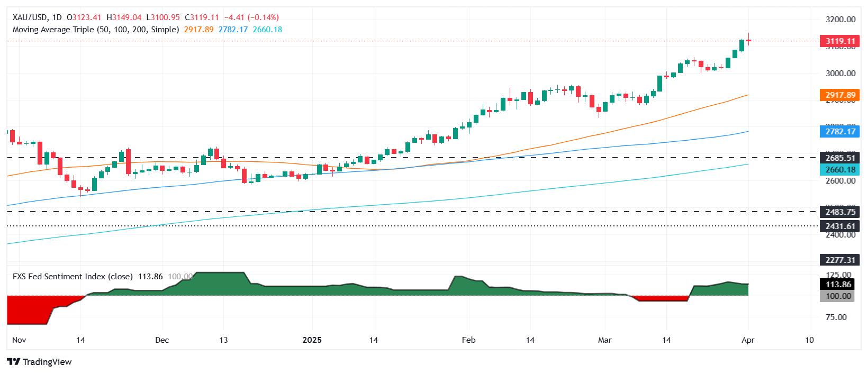Click the 2025 date label on time axis
This screenshot has width=868, height=374.
312,340
